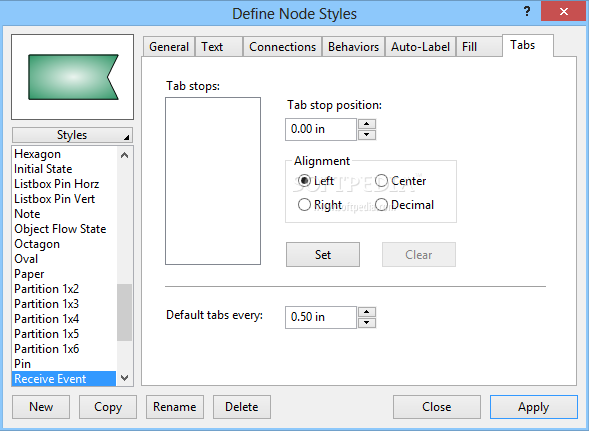Click the styles list scrollbar thumb
The image size is (589, 431).
tap(124, 312)
